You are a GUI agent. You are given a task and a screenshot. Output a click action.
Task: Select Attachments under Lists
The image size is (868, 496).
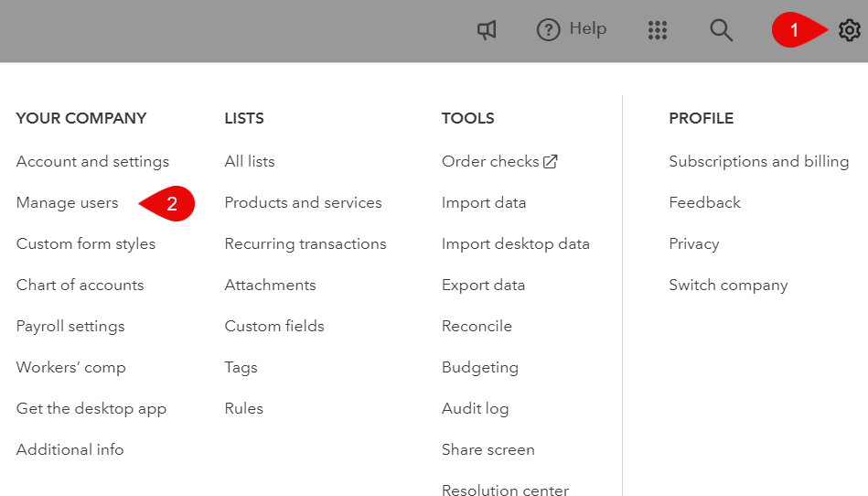point(270,286)
